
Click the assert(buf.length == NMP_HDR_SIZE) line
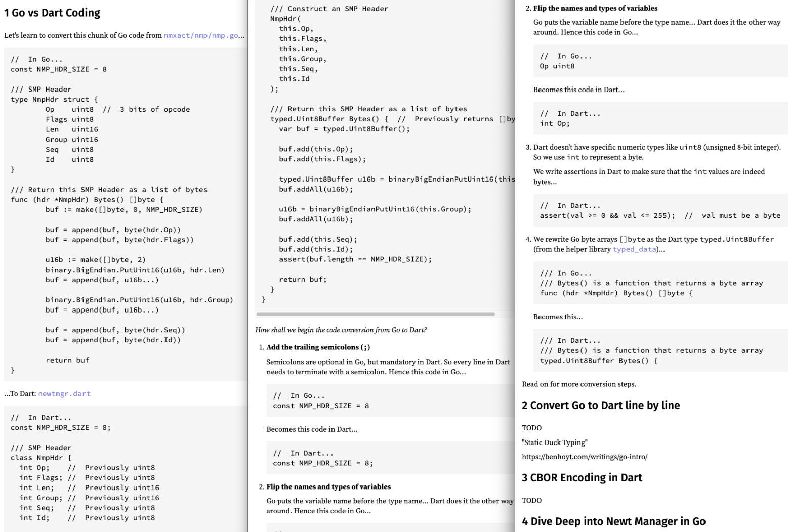(x=355, y=259)
